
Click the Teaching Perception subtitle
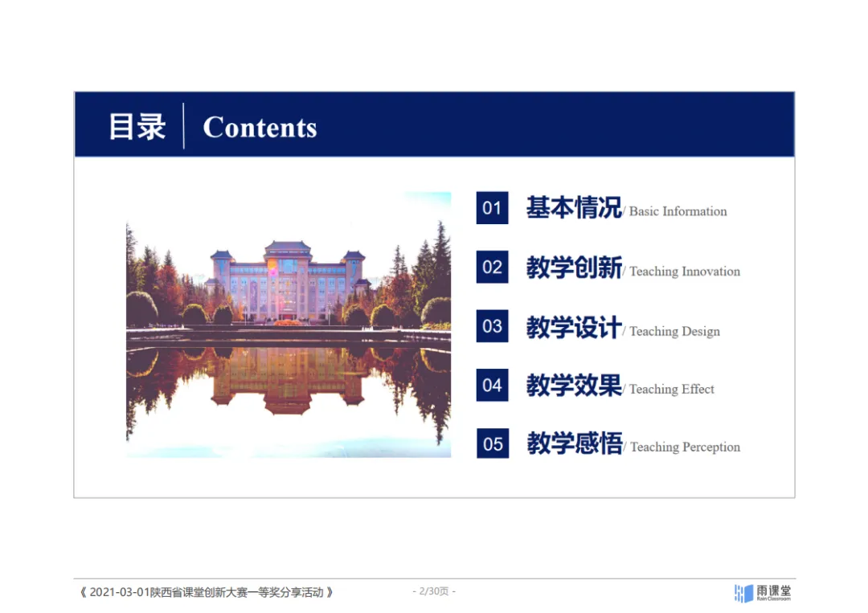[685, 447]
